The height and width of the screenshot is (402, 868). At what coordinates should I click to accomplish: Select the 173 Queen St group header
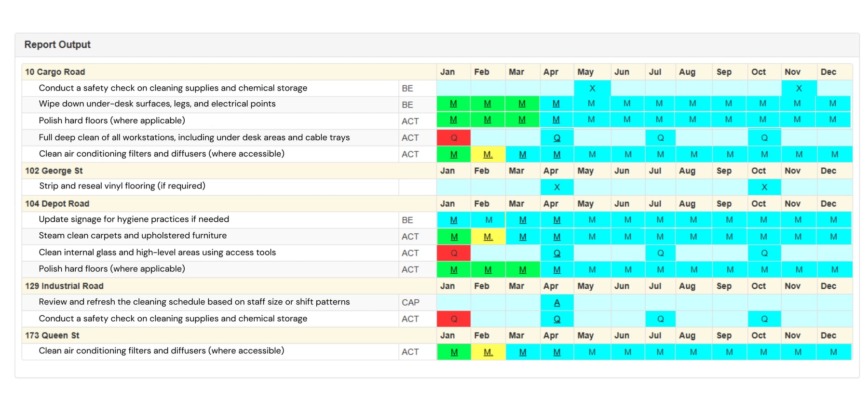coord(52,335)
